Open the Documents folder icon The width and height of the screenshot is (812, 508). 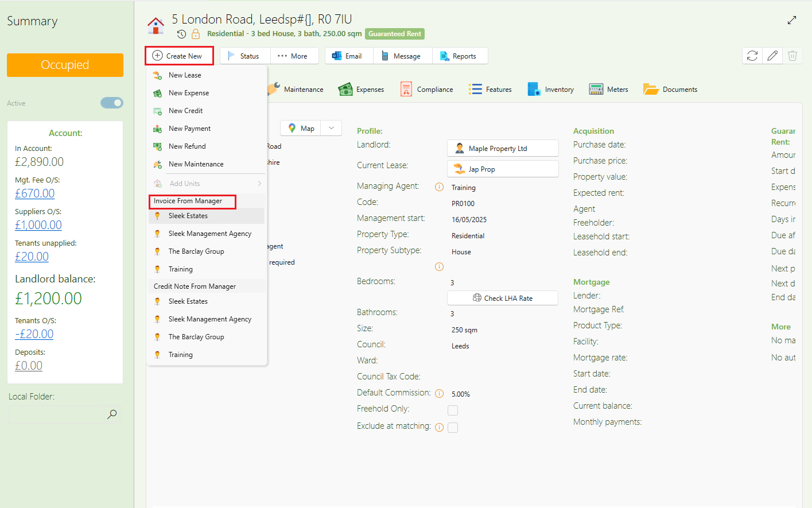pyautogui.click(x=651, y=89)
